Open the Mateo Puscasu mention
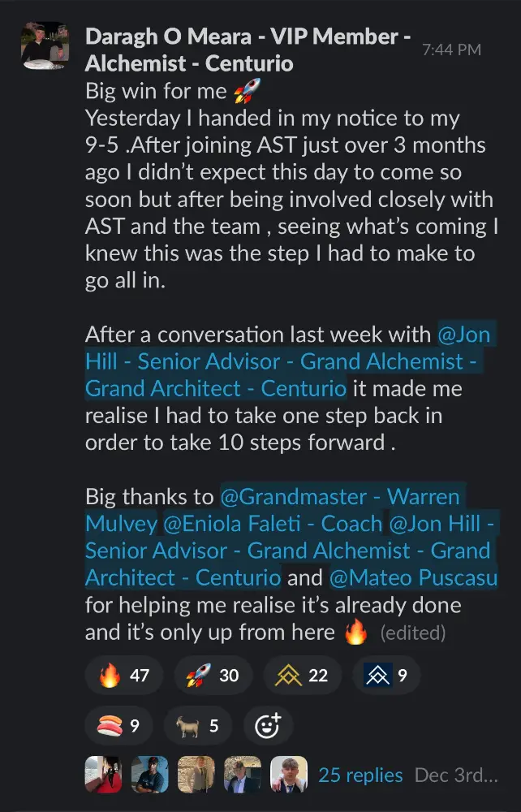 (413, 578)
